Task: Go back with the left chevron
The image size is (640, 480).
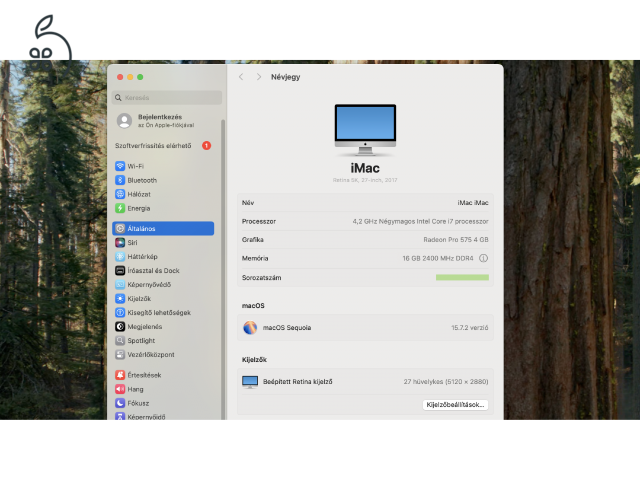Action: pos(241,77)
